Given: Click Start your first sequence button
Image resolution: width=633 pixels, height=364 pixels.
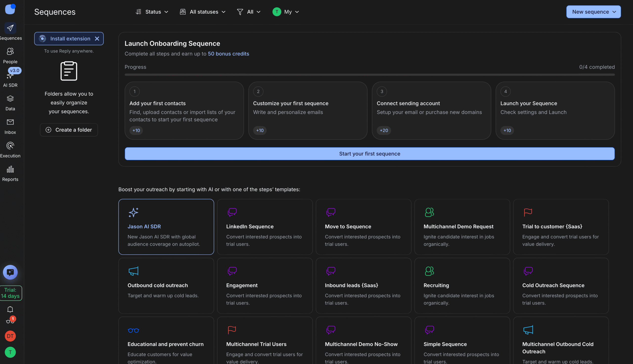Looking at the screenshot, I should tap(370, 154).
